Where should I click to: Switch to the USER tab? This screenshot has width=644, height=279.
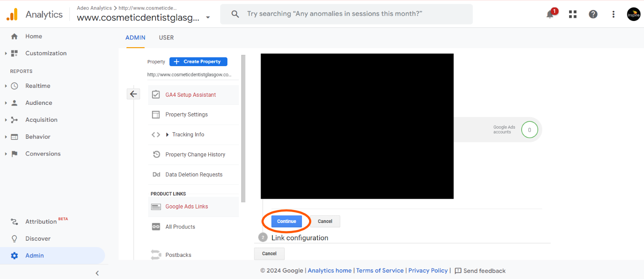(166, 37)
